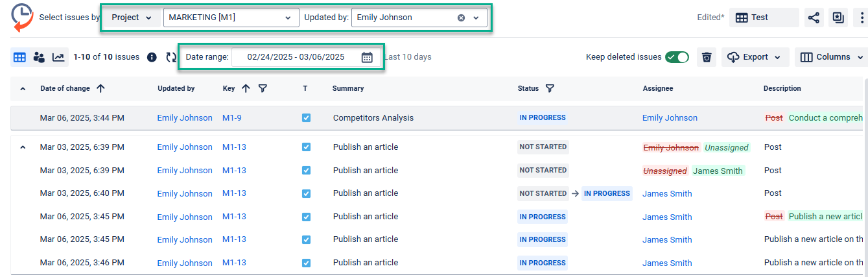Viewport: 868px width, 277px height.
Task: Open the calendar date picker icon
Action: coord(367,57)
